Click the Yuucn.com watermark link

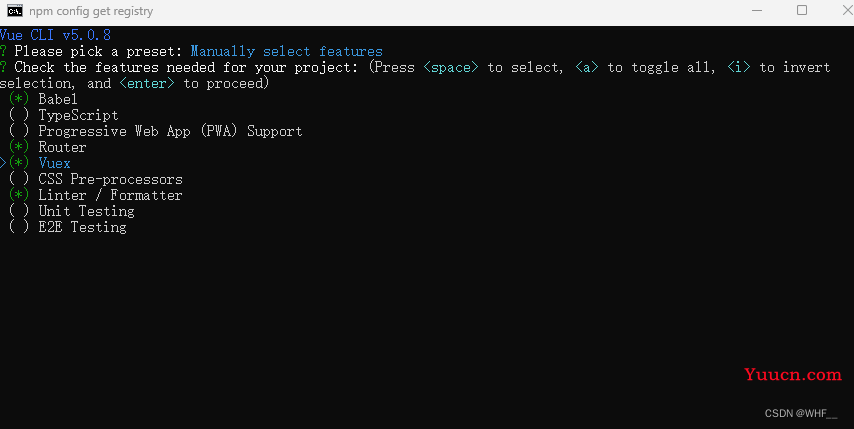(792, 375)
